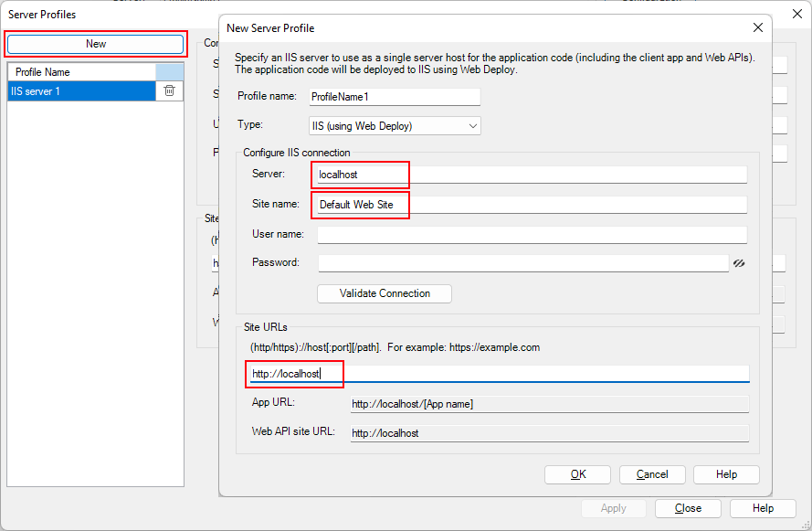Edit the Site name field
The width and height of the screenshot is (812, 531).
point(532,205)
